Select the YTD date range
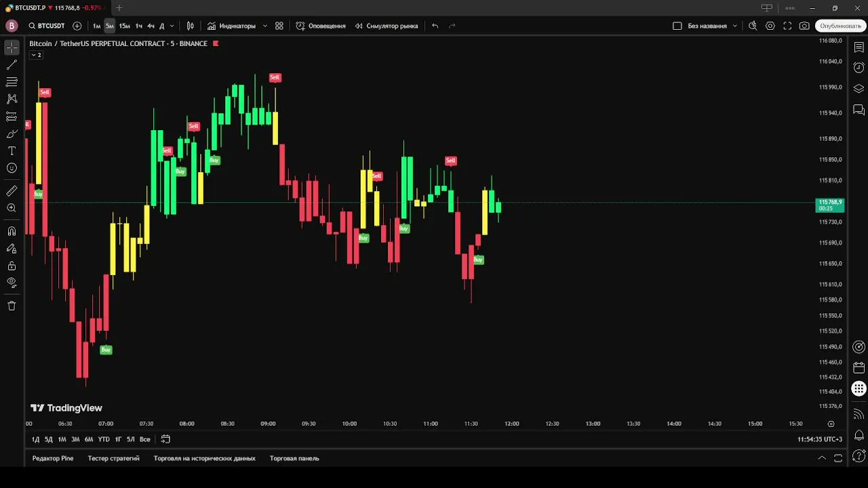The width and height of the screenshot is (868, 488). pos(104,439)
